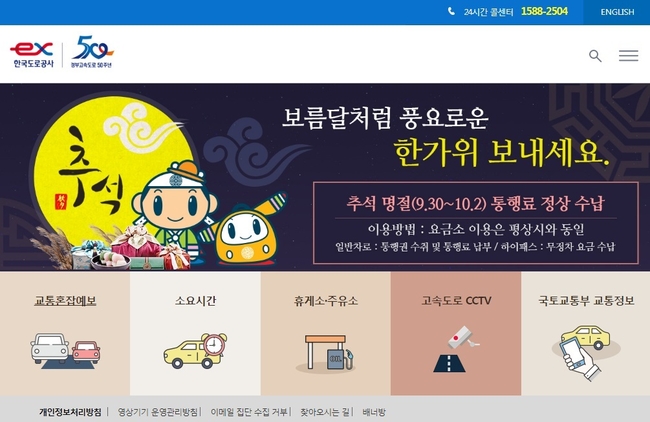The width and height of the screenshot is (650, 422).
Task: Click the 개인정보처리방침 footer link
Action: point(70,412)
